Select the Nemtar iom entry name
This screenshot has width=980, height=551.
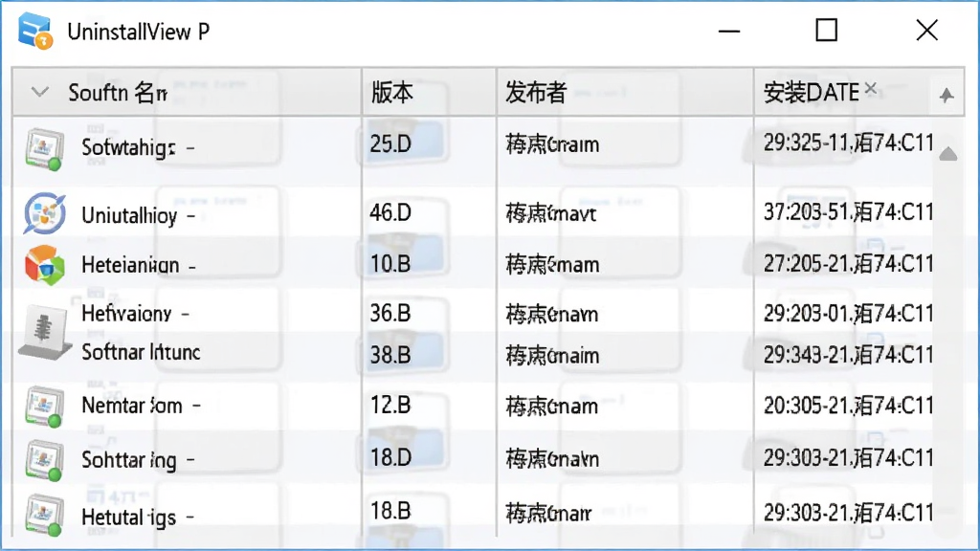(132, 406)
